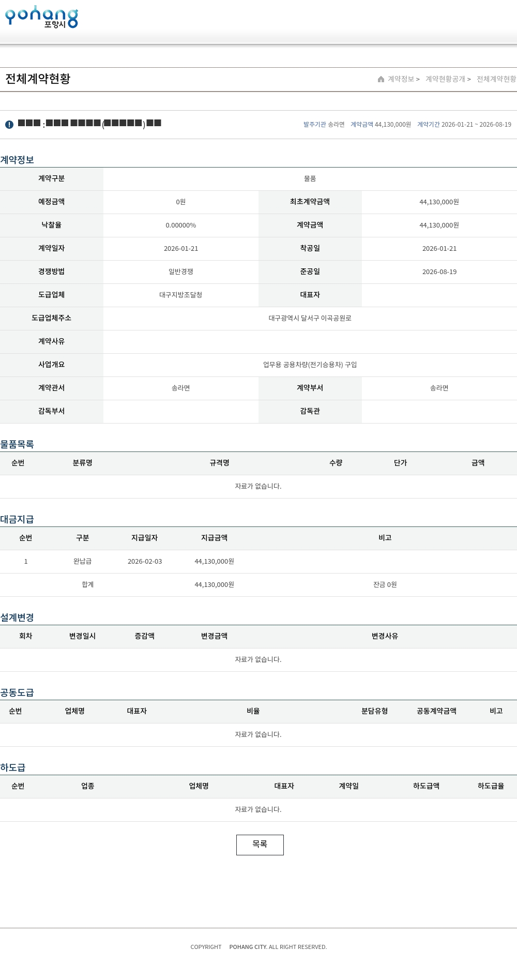
Task: Go to 계약현황공개 in breadcrumb
Action: coord(445,79)
